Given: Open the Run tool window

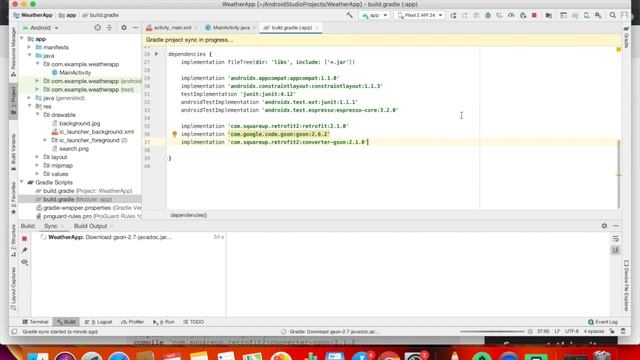Looking at the screenshot, I should pyautogui.click(x=164, y=322).
